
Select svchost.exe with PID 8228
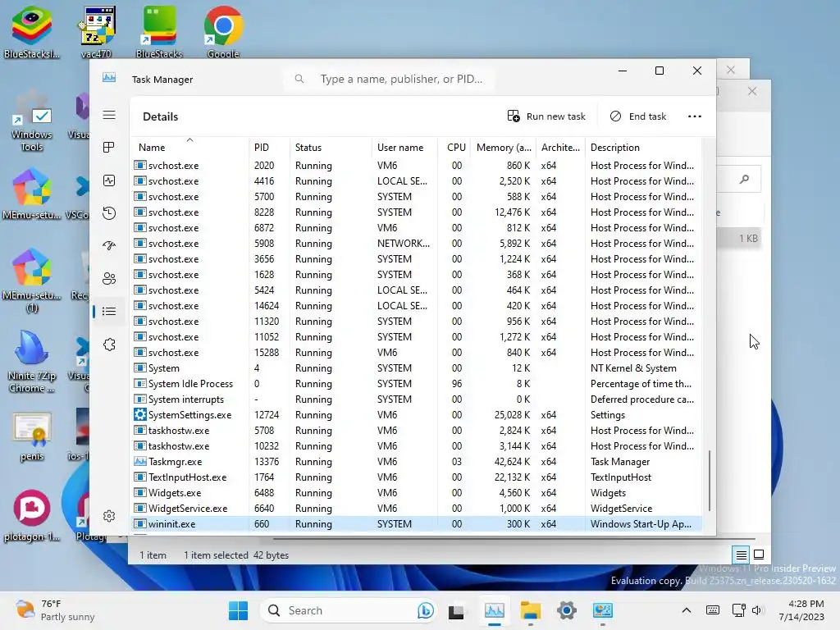tap(416, 212)
